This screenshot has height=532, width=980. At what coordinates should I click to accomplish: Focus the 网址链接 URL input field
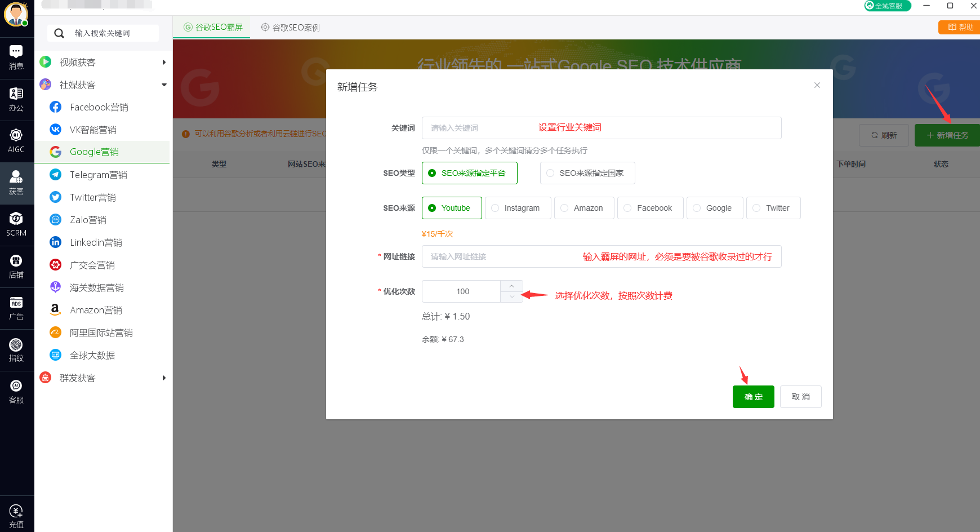(602, 256)
